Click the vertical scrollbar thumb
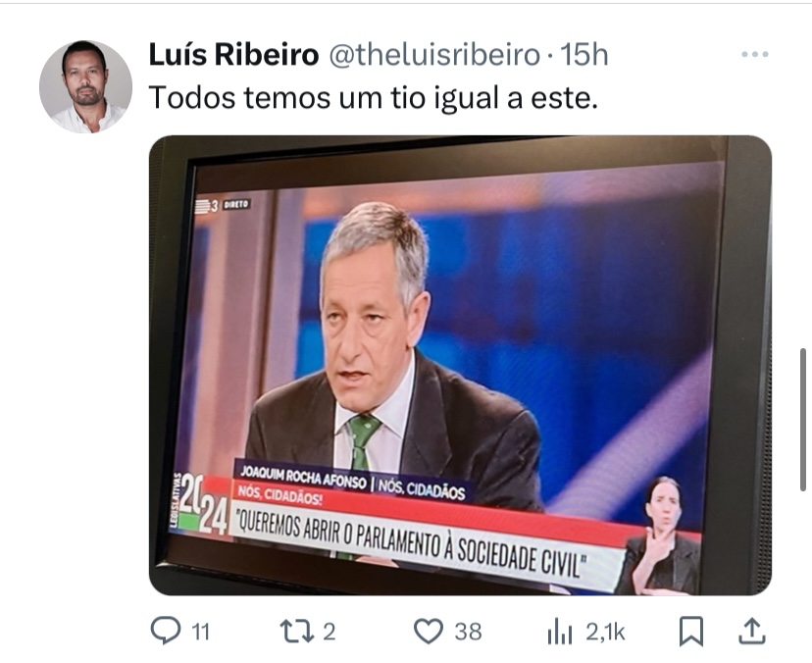The height and width of the screenshot is (663, 812). 802,420
